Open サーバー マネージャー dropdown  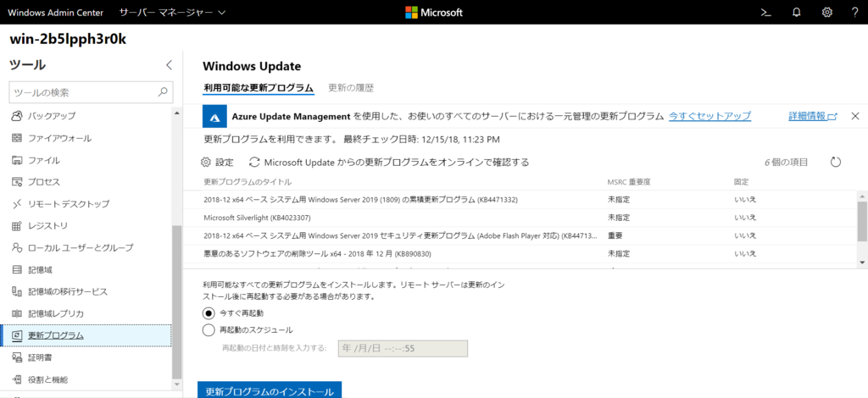pos(173,12)
